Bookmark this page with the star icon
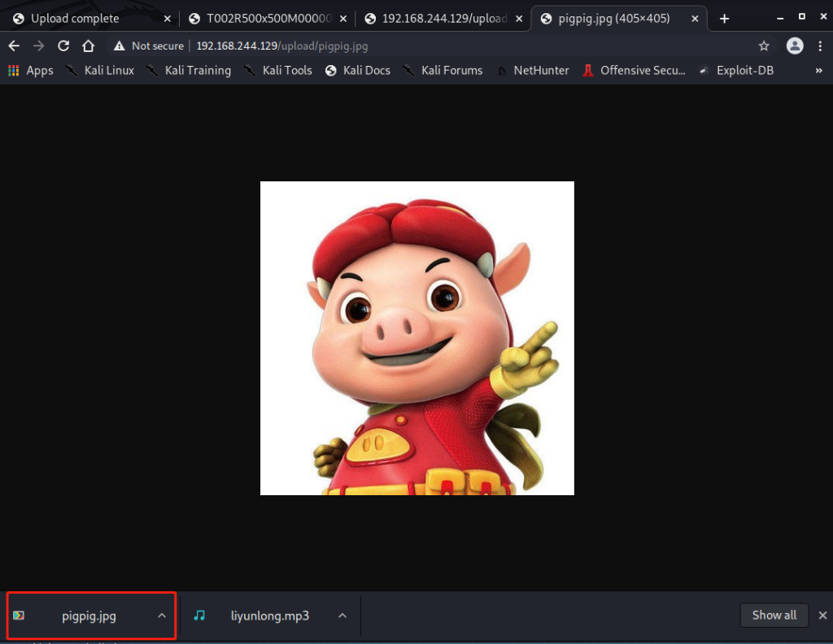 tap(764, 46)
